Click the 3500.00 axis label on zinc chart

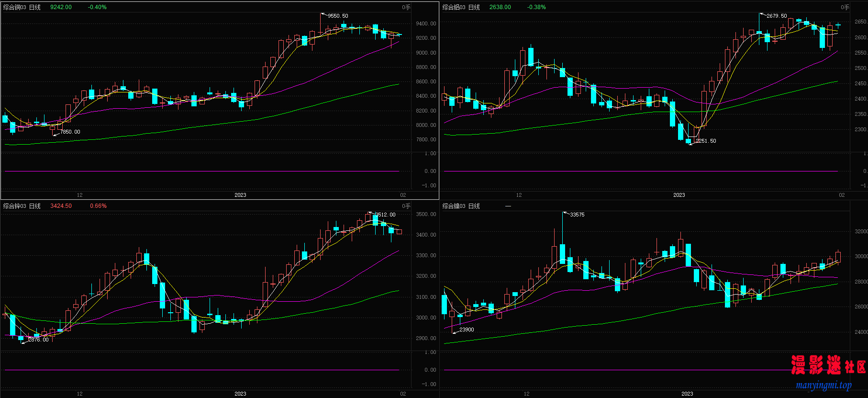(426, 214)
